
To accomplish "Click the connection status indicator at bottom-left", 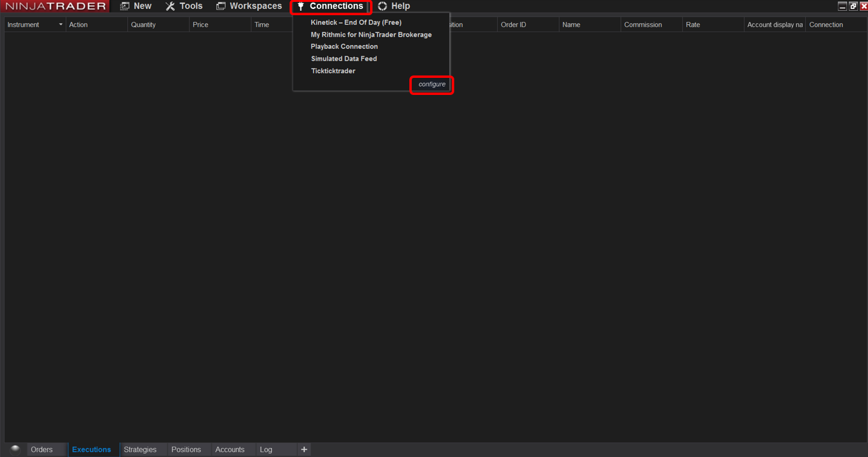I will pyautogui.click(x=15, y=449).
